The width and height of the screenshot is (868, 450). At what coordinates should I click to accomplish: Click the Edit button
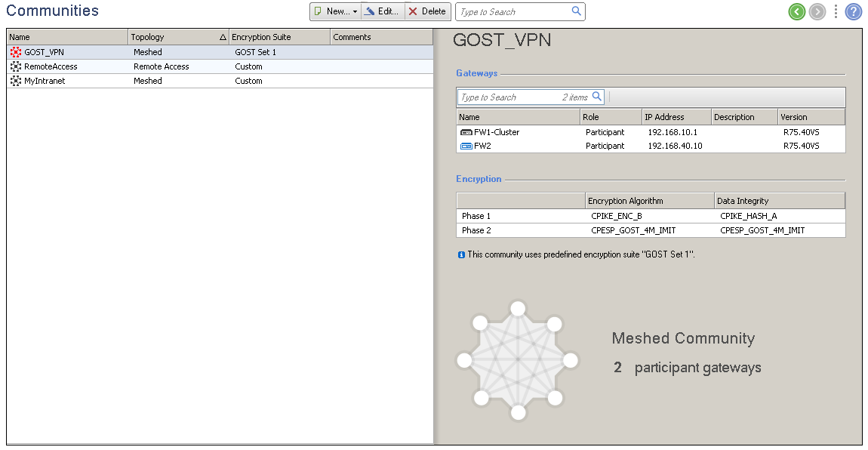(383, 11)
